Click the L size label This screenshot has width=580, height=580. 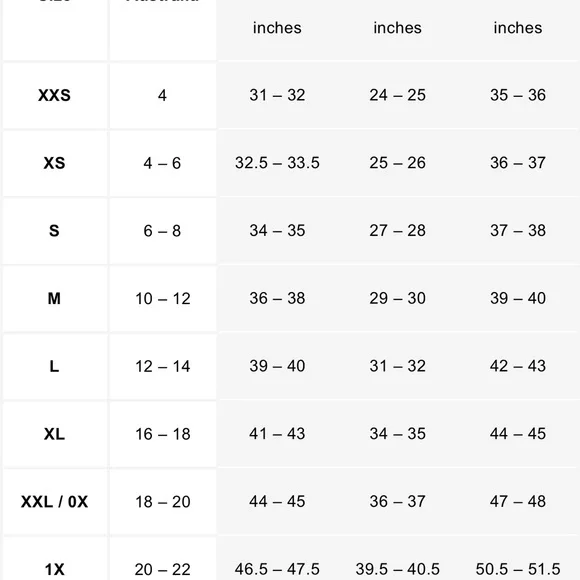(x=54, y=366)
